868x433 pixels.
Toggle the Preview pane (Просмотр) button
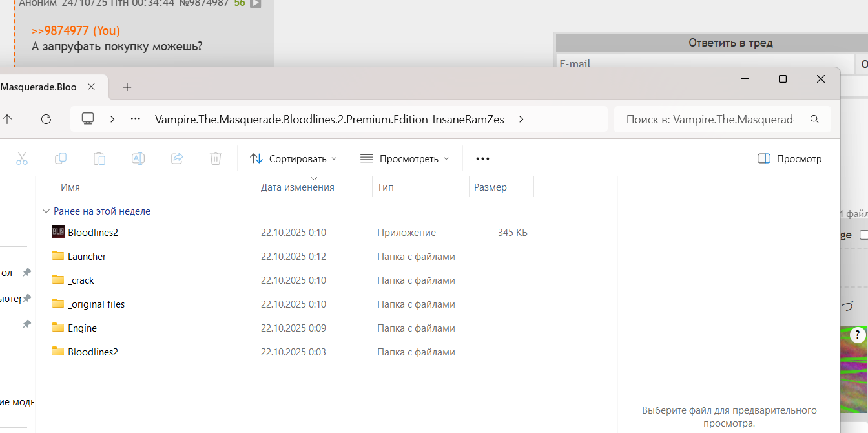(x=790, y=158)
